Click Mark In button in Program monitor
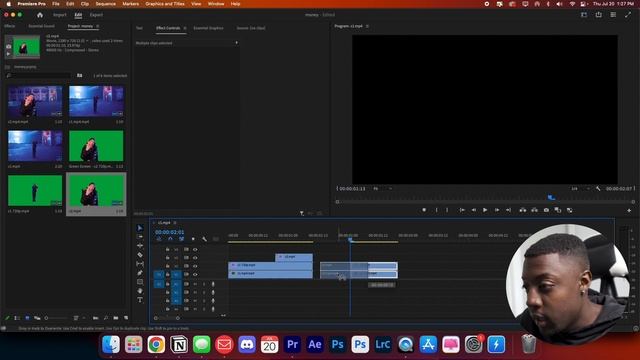This screenshot has height=360, width=640. tap(436, 210)
